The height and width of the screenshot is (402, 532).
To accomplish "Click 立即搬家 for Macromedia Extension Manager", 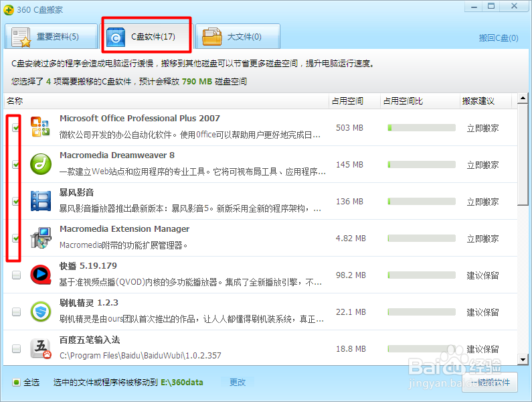I will pyautogui.click(x=482, y=239).
